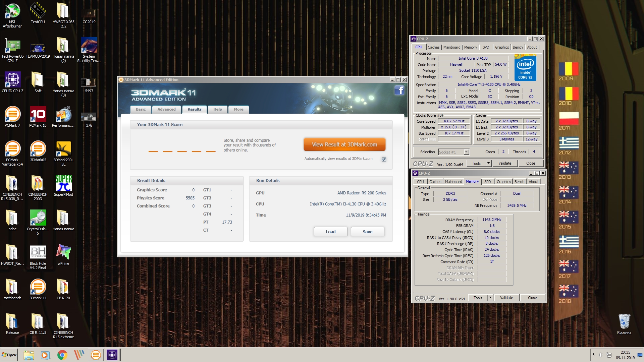644x362 pixels.
Task: Click Physics Score value 5585
Action: pos(190,198)
